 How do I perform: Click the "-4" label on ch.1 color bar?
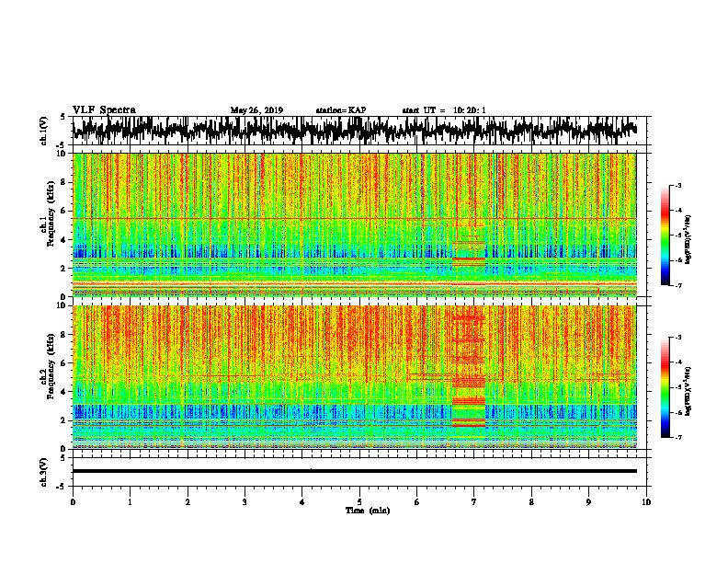(678, 211)
